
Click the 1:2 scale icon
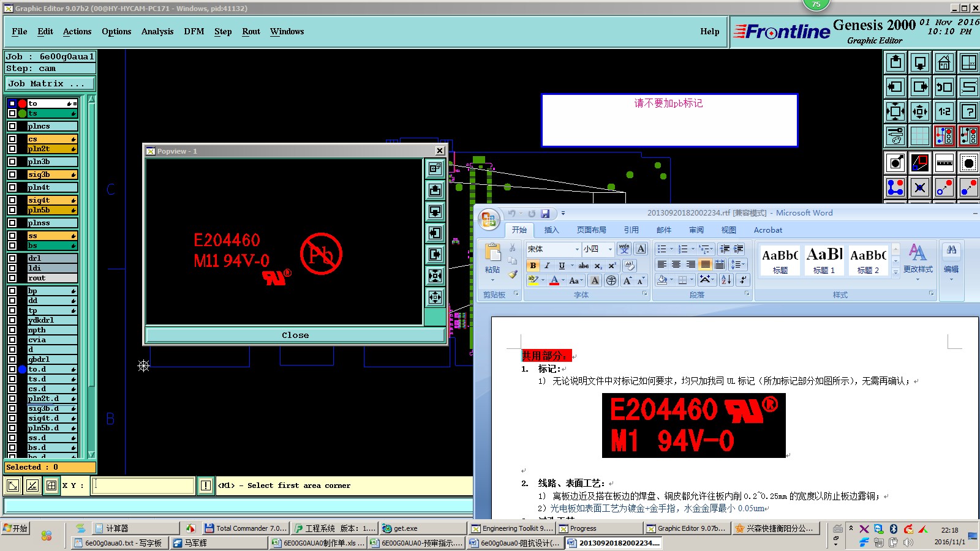click(944, 111)
